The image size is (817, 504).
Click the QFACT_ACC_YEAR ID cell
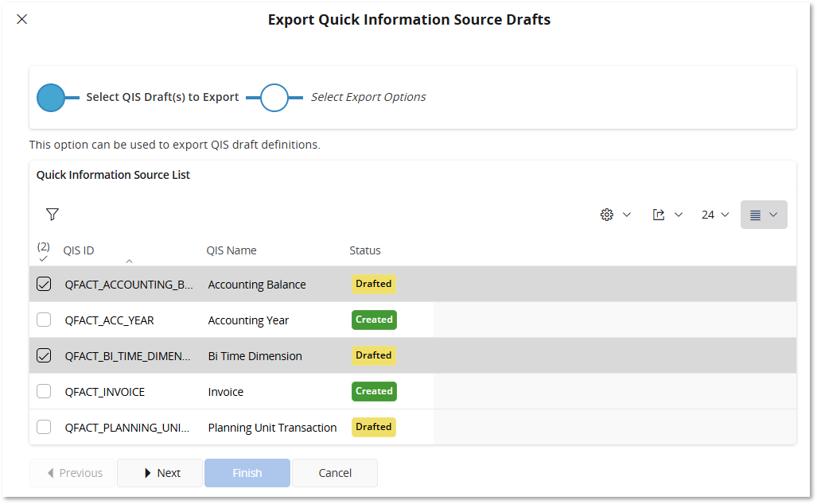click(x=110, y=320)
